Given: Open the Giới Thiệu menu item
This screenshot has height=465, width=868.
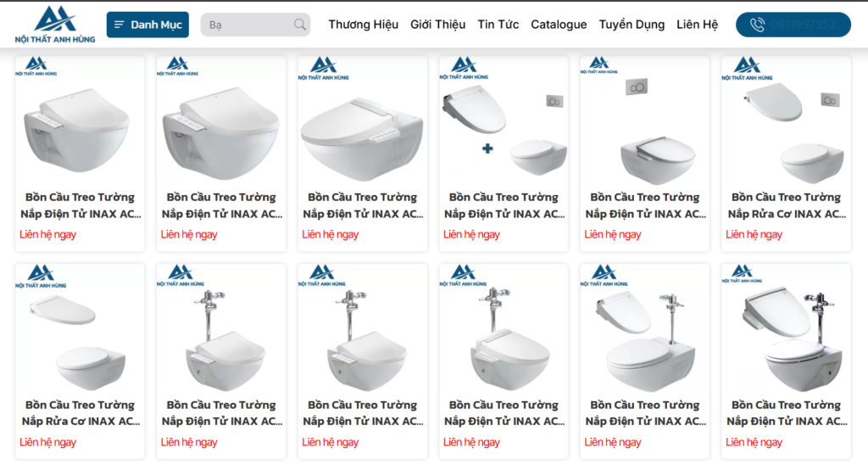Looking at the screenshot, I should click(438, 25).
